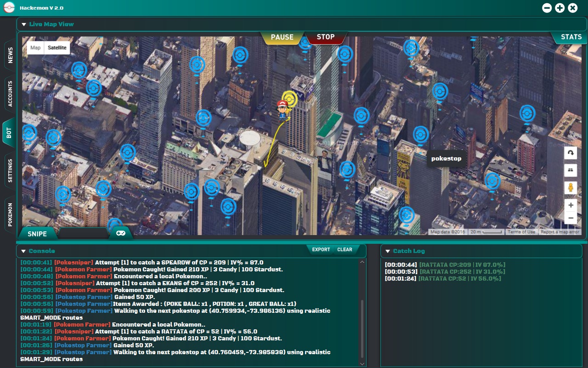Screen dimensions: 588x368
Task: Open the ACCOUNTS side tab
Action: tap(10, 94)
